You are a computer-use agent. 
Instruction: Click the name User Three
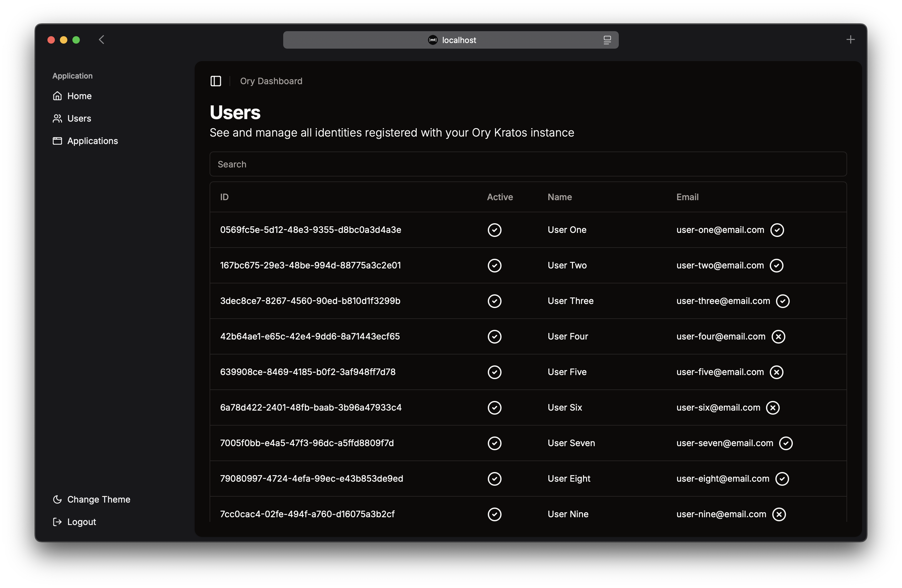[570, 301]
